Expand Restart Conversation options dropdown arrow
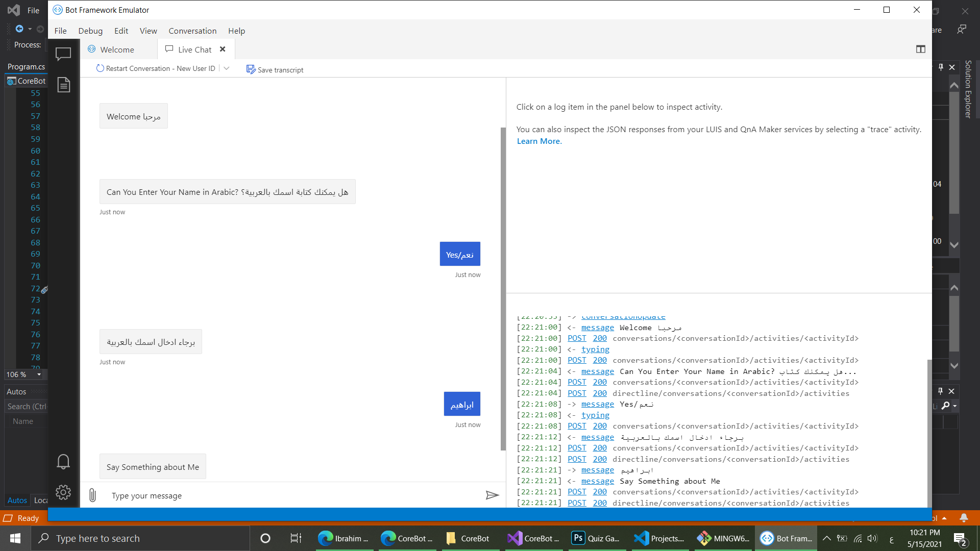This screenshot has height=551, width=980. [x=227, y=68]
